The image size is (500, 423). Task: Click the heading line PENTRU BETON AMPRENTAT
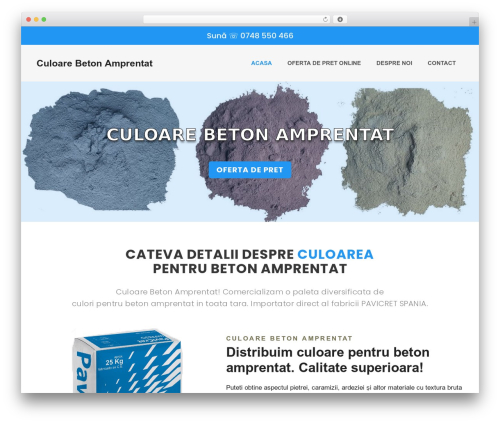[250, 269]
